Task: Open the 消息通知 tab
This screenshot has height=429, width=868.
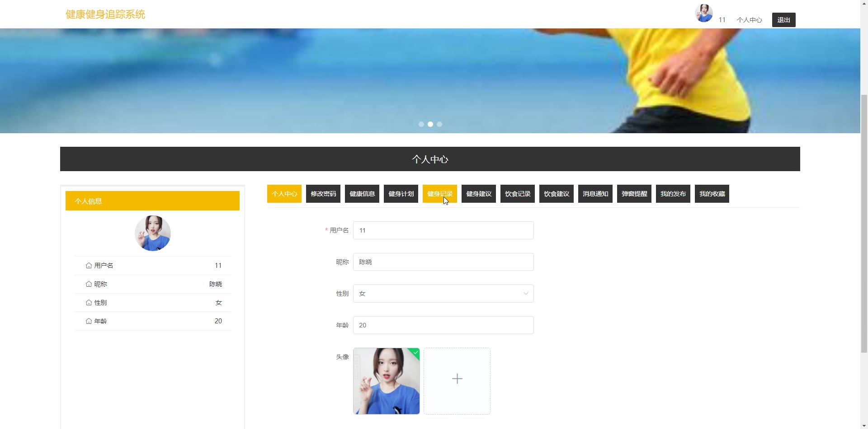Action: coord(595,194)
